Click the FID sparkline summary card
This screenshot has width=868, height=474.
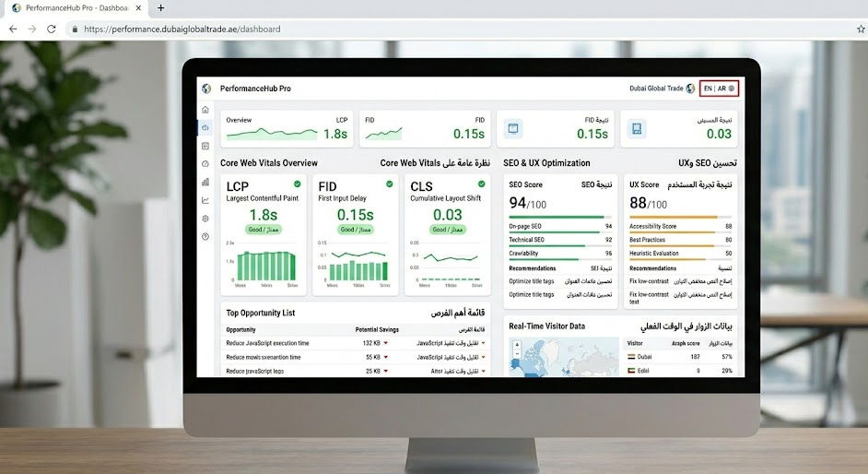click(425, 129)
